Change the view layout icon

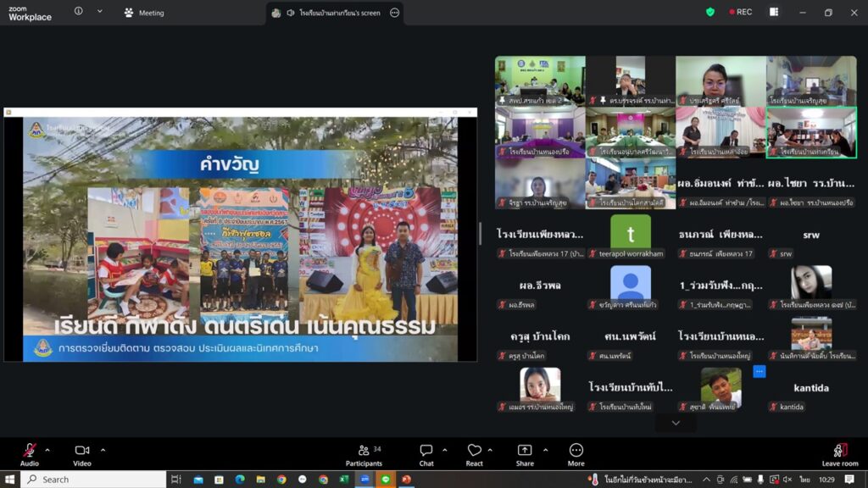point(774,12)
